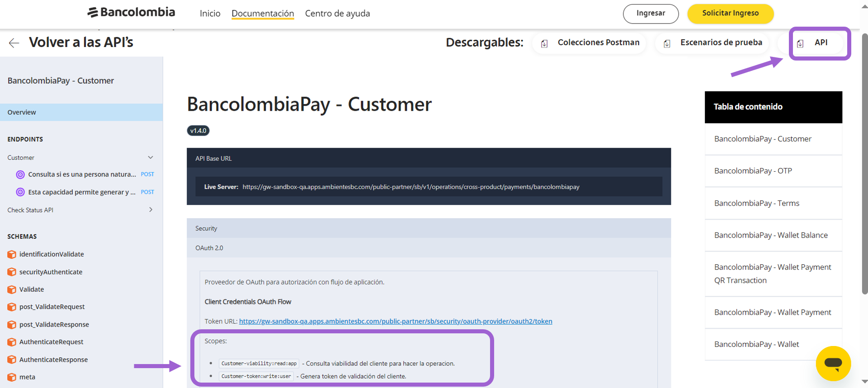Screen dimensions: 868x388
Task: Click the download icon beside API
Action: [x=800, y=43]
